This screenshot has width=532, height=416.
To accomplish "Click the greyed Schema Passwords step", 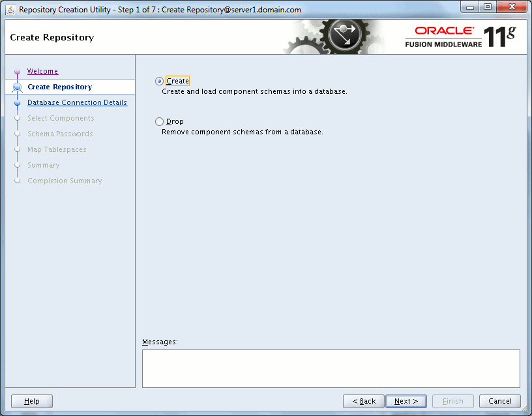I will click(x=60, y=134).
